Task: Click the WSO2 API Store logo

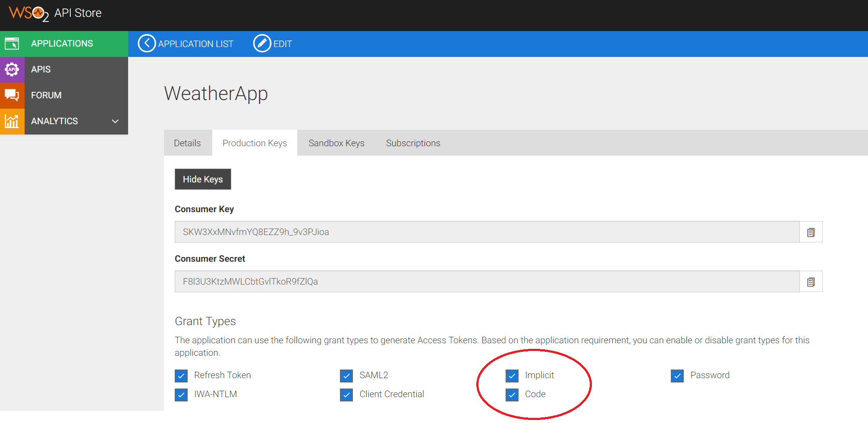Action: (55, 13)
